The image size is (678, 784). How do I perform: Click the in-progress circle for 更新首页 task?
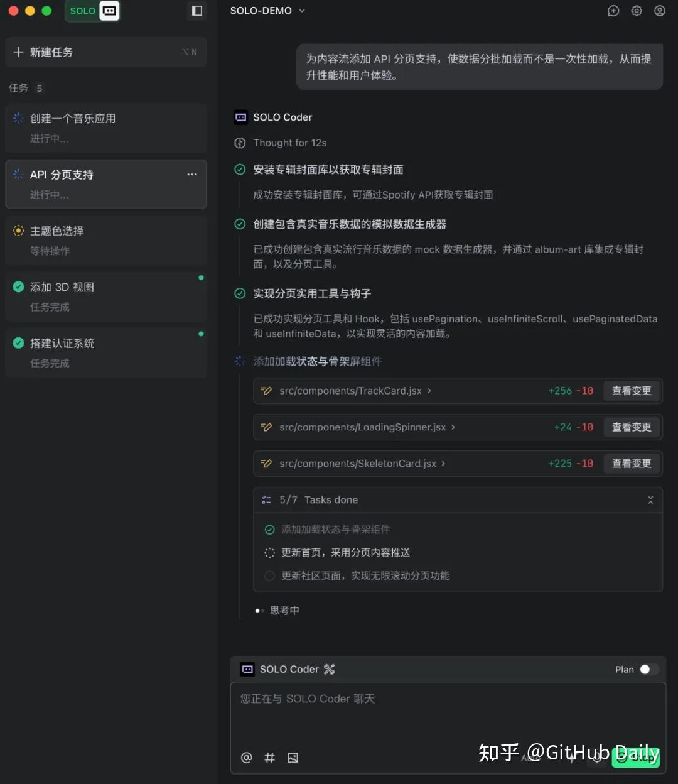270,553
